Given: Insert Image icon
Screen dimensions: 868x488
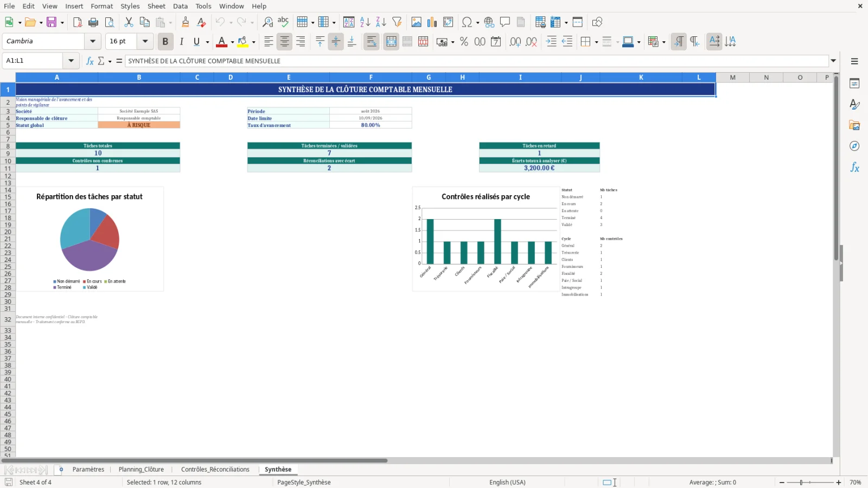Looking at the screenshot, I should (416, 22).
